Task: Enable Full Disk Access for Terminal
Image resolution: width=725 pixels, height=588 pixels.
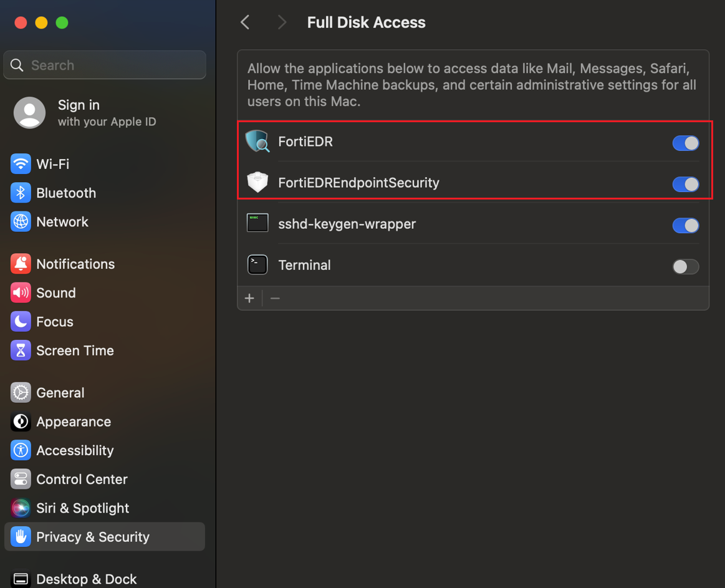Action: [686, 266]
